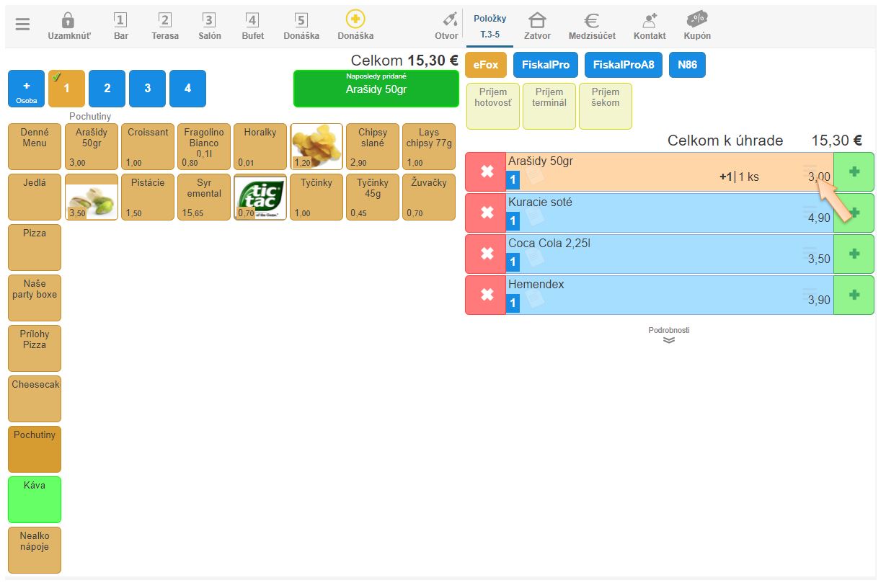Viewport: 886px width, 588px height.
Task: Switch to person 3
Action: point(147,89)
